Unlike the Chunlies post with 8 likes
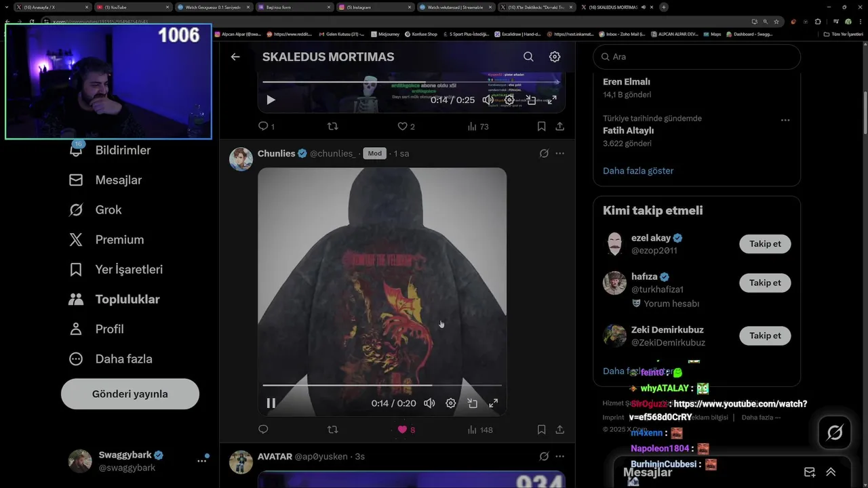Screen dimensions: 868x488 (406, 430)
